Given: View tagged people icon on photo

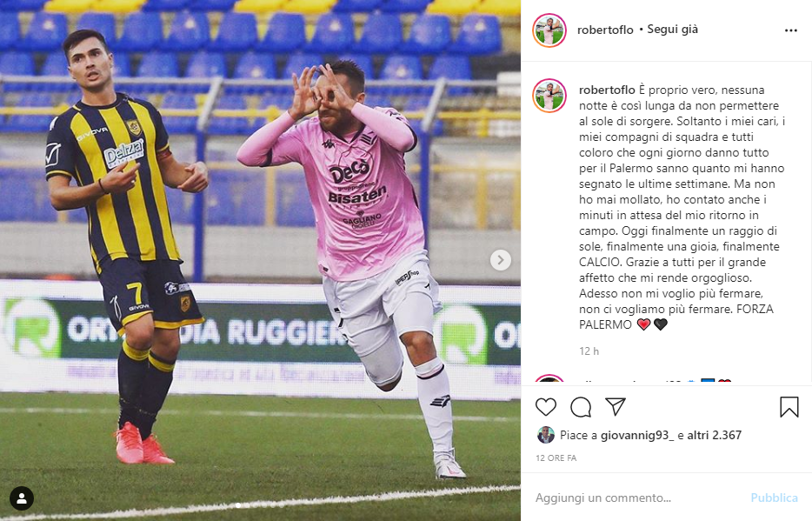Looking at the screenshot, I should [x=22, y=498].
